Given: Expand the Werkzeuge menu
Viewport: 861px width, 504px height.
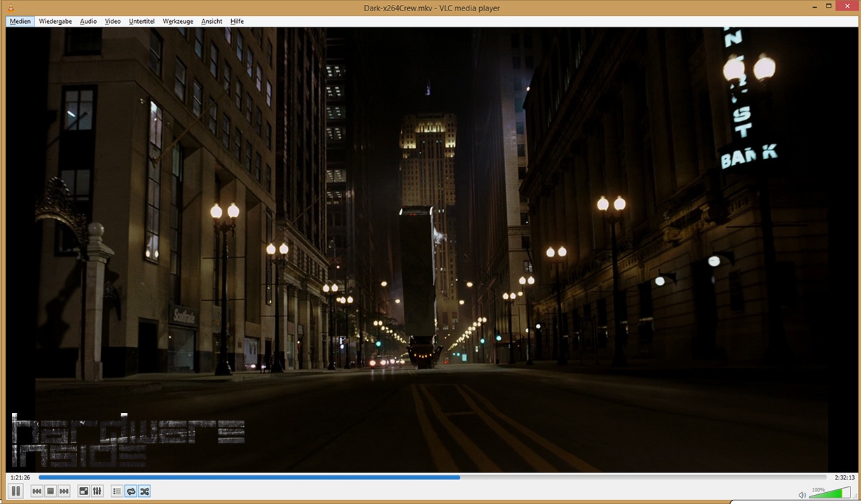Looking at the screenshot, I should (x=178, y=21).
